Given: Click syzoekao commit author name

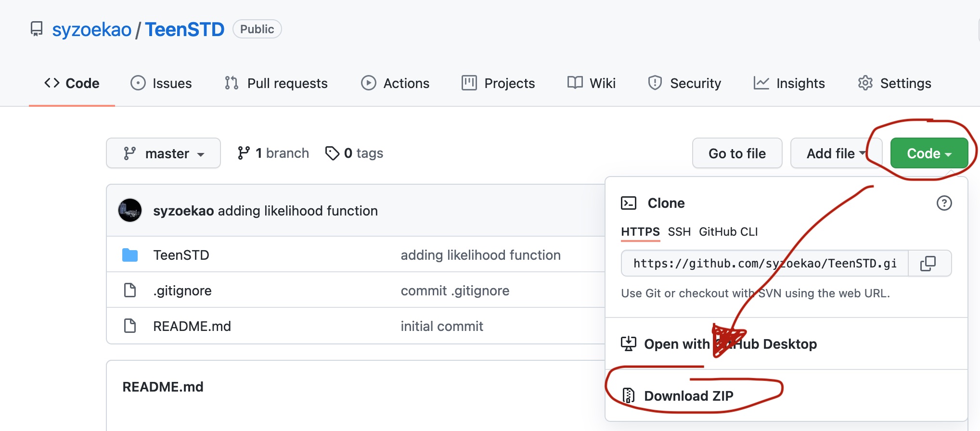Looking at the screenshot, I should (x=183, y=211).
